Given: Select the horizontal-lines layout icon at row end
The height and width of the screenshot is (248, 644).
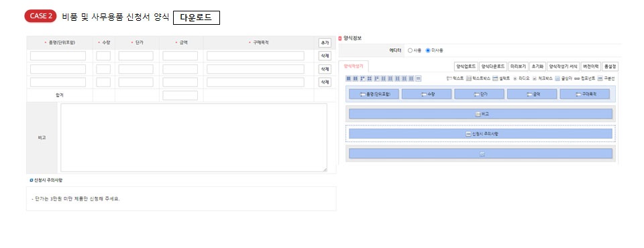Looking at the screenshot, I should click(419, 78).
